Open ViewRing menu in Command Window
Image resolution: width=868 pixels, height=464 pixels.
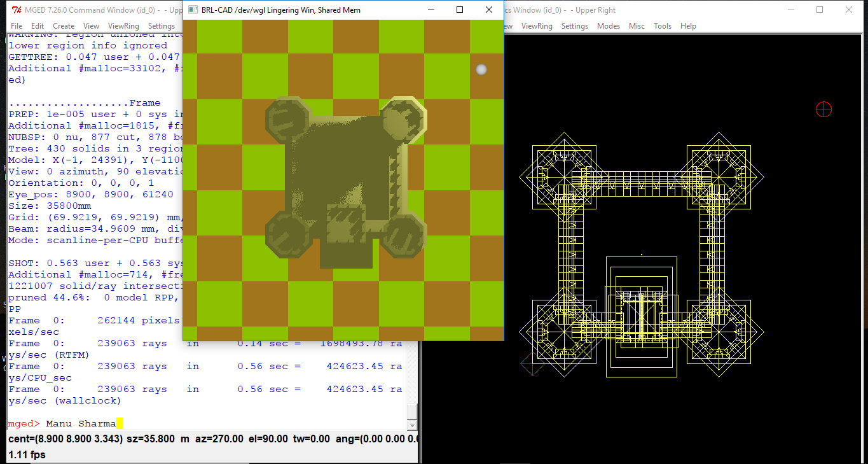pos(123,26)
